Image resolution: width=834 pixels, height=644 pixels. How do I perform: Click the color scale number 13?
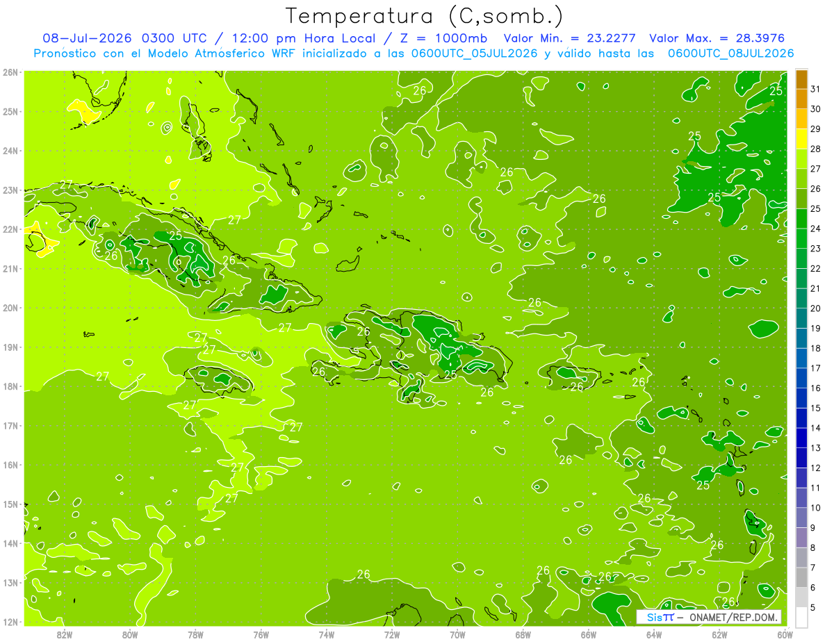(x=815, y=448)
